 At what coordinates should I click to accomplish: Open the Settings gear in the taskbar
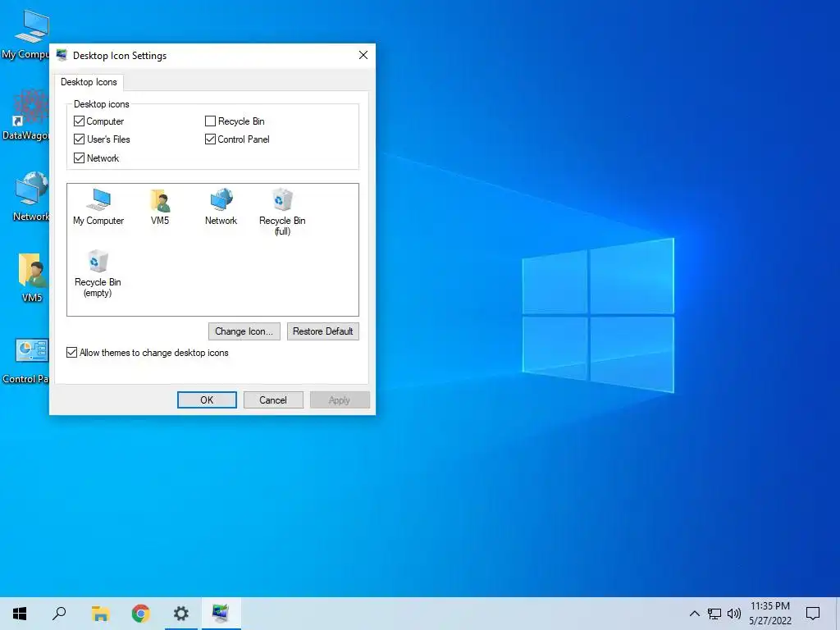click(181, 614)
